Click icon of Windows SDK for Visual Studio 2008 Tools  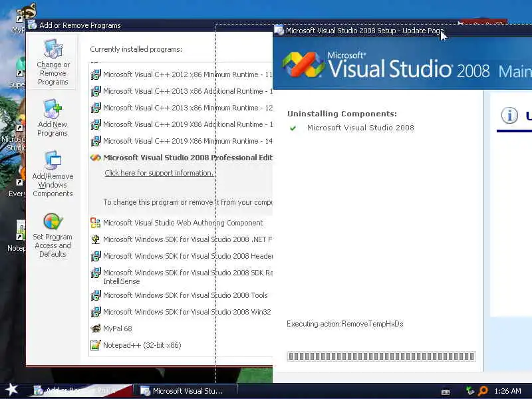pyautogui.click(x=96, y=295)
